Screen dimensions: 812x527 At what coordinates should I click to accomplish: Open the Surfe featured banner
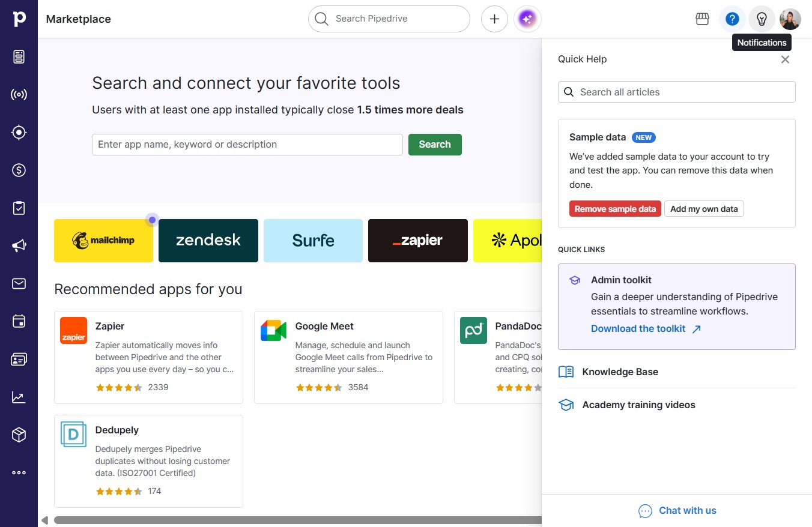tap(313, 241)
